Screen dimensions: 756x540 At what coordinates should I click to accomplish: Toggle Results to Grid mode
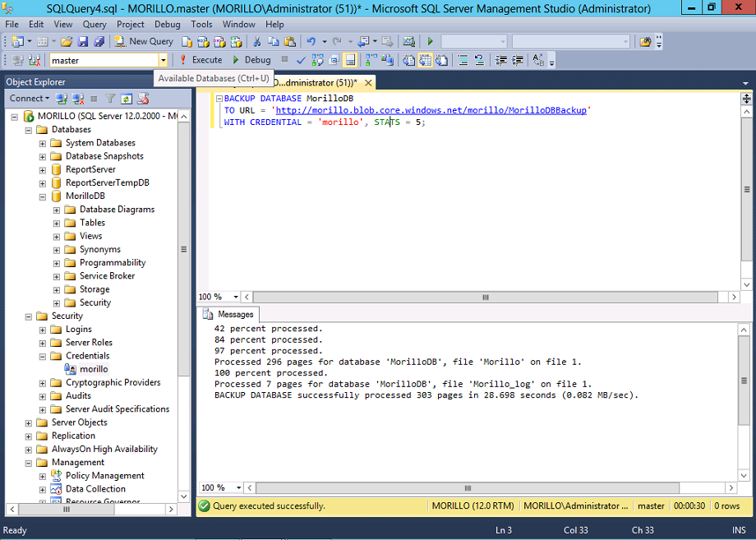click(426, 60)
